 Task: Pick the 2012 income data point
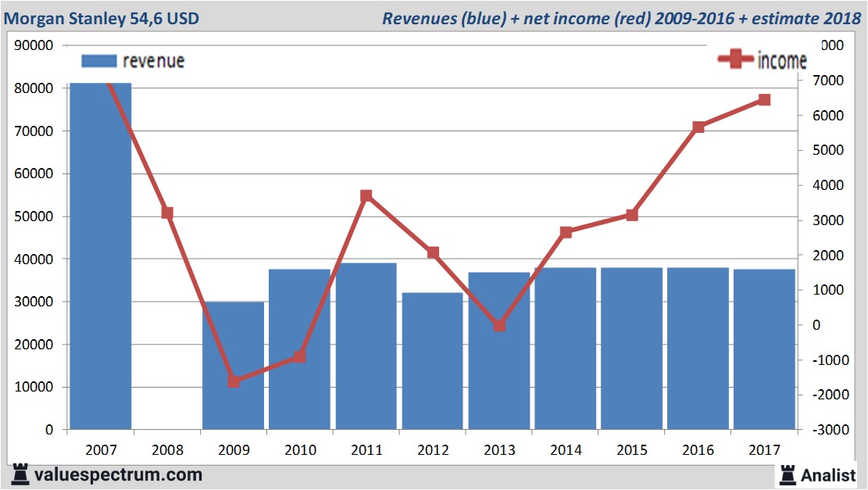433,253
